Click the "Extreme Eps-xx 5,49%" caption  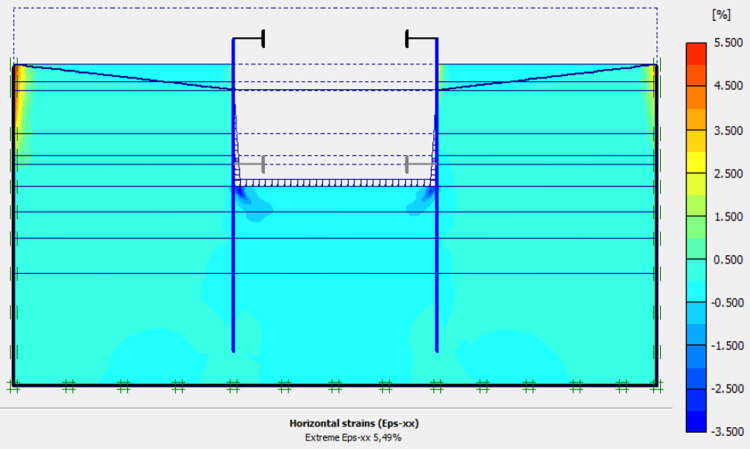click(x=353, y=438)
